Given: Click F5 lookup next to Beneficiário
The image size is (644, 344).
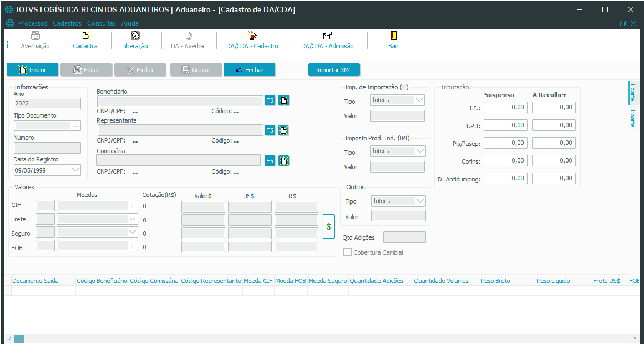Looking at the screenshot, I should point(270,100).
